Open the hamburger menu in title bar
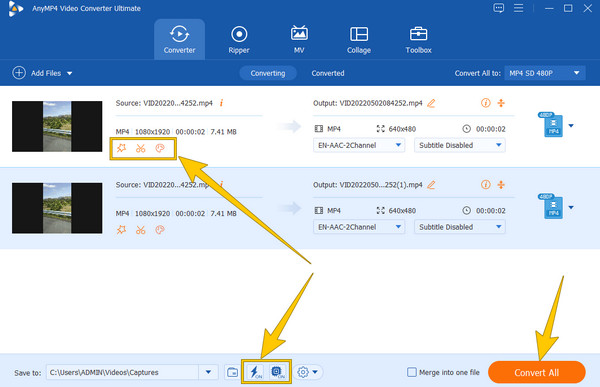The height and width of the screenshot is (387, 600). click(518, 8)
